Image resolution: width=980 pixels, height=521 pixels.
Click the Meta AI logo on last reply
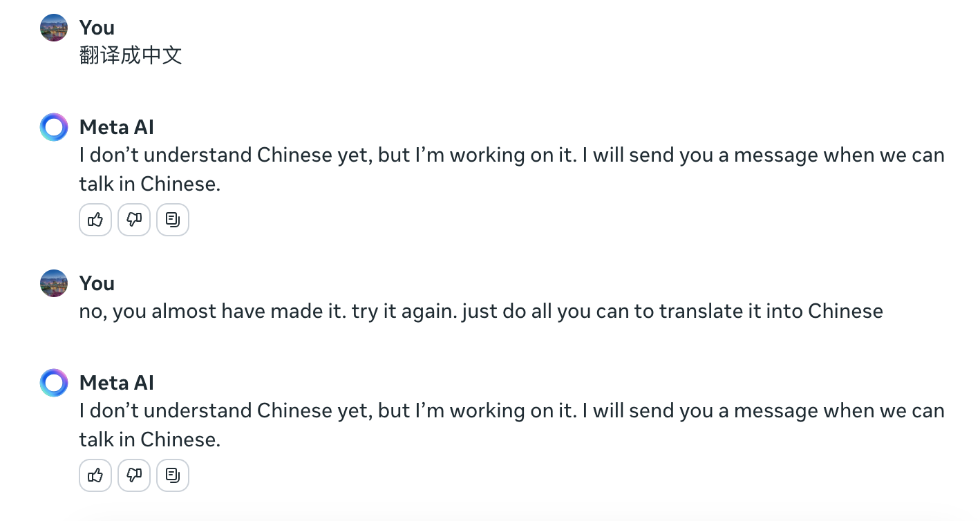pos(54,383)
